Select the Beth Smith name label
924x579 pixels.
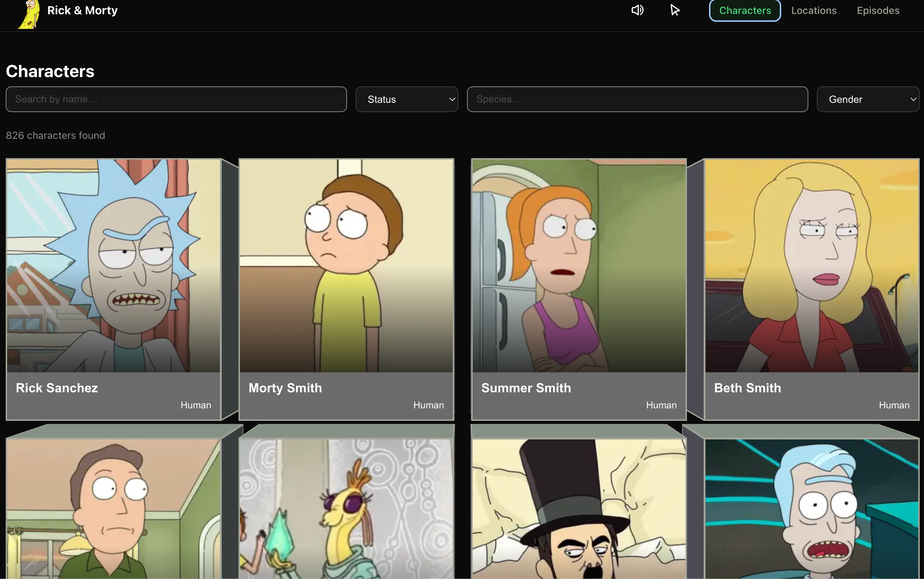coord(748,388)
